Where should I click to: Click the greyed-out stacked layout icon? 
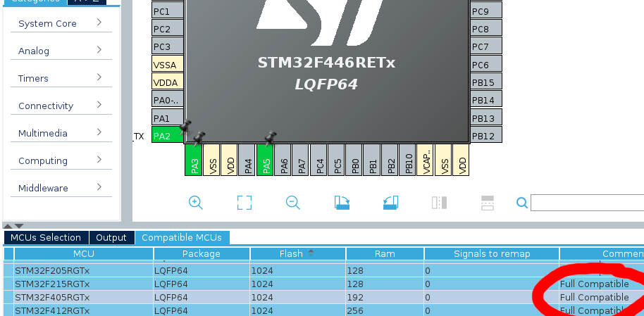[x=488, y=203]
